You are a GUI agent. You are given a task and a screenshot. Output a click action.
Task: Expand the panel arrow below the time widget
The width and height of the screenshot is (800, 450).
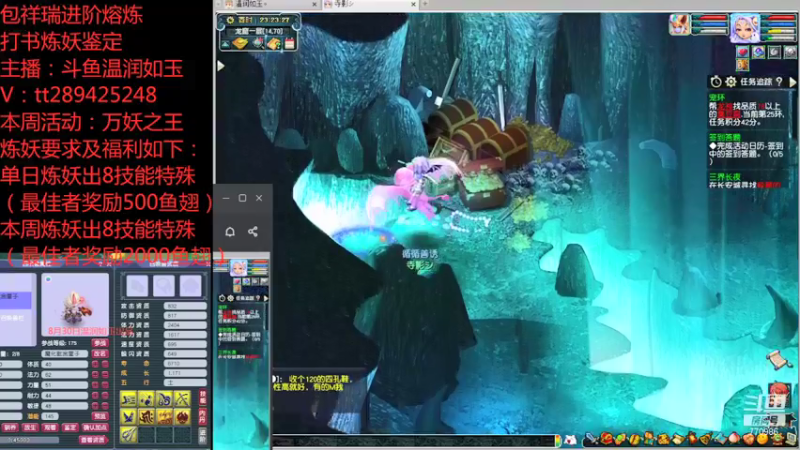point(220,66)
